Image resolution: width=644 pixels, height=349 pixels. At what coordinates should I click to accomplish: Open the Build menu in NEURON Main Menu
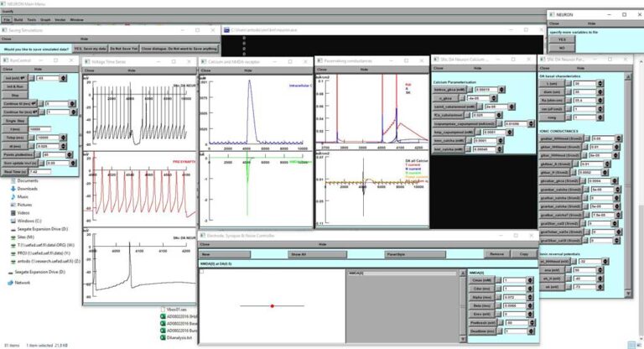18,18
